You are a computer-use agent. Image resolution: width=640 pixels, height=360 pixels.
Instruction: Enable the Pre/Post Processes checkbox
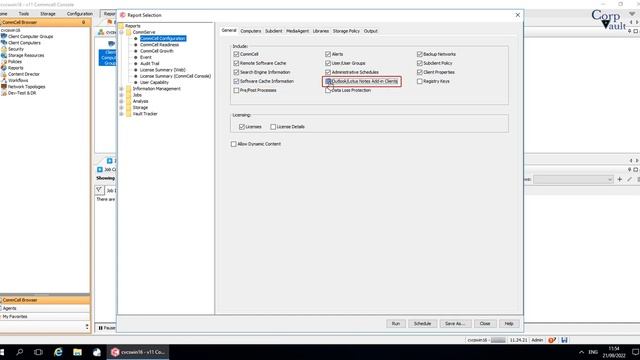(236, 90)
